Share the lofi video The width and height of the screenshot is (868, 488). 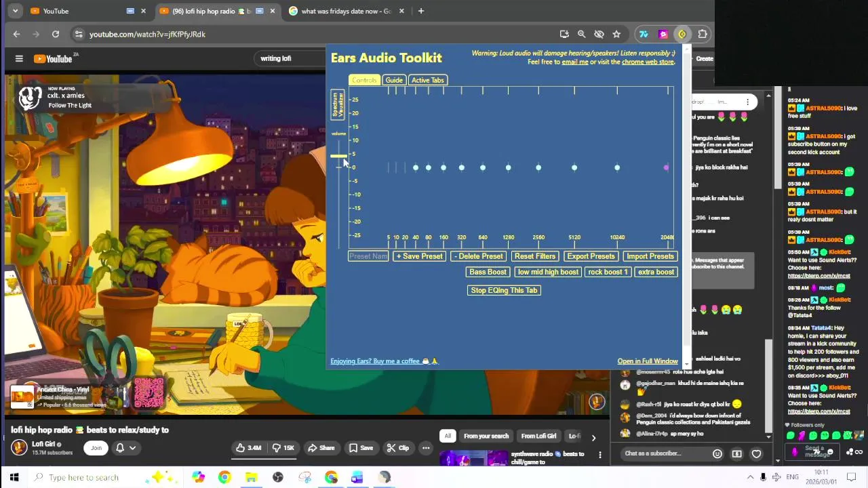(321, 448)
